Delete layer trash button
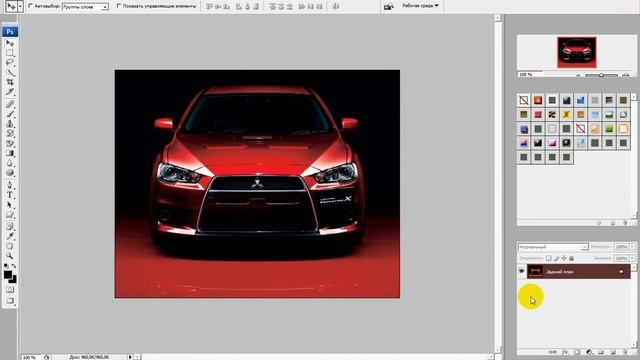Viewport: 640px width, 360px height. tap(625, 352)
